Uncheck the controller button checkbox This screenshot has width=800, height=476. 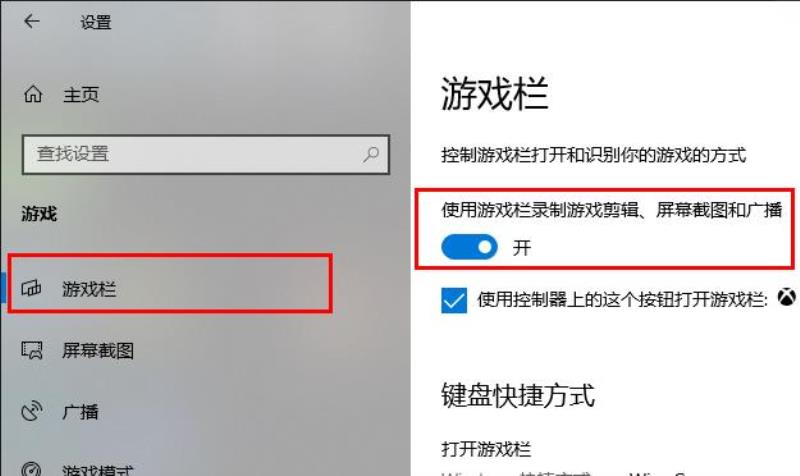point(454,300)
